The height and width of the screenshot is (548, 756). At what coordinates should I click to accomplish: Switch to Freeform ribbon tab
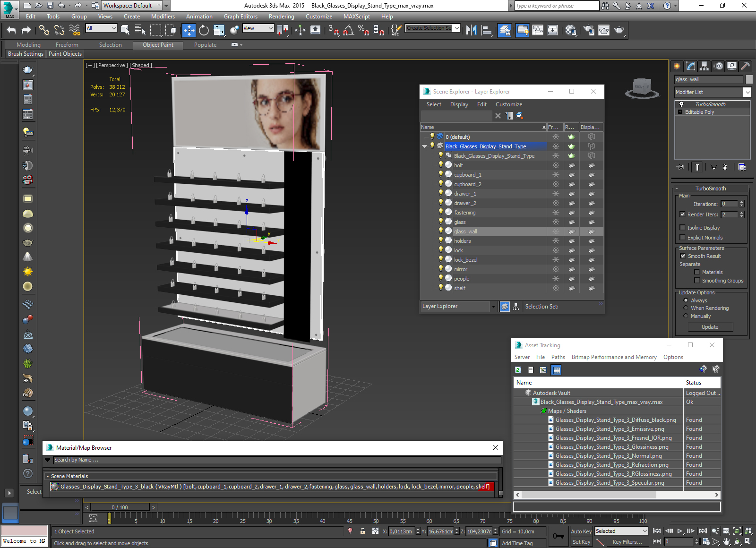pyautogui.click(x=67, y=45)
